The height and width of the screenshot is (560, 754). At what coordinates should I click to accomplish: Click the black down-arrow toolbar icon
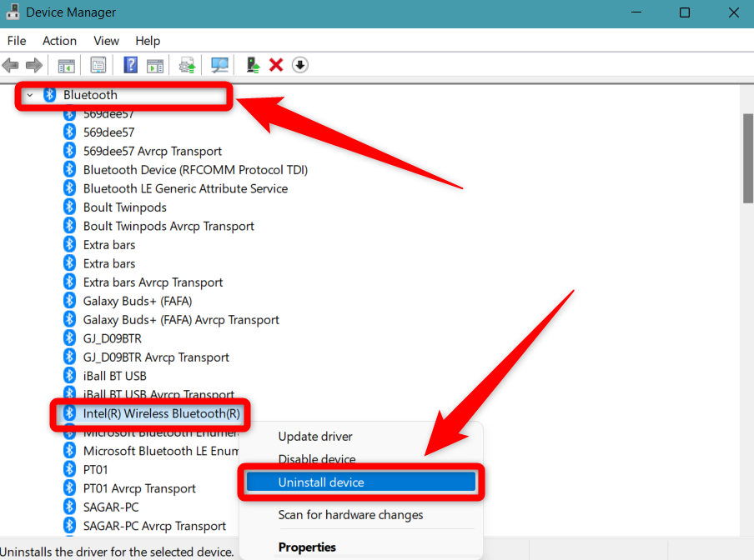pos(300,65)
